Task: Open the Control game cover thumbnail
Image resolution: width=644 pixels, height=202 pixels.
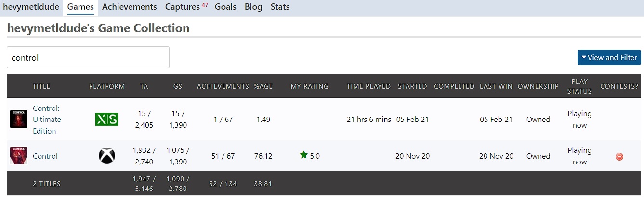Action: point(19,156)
